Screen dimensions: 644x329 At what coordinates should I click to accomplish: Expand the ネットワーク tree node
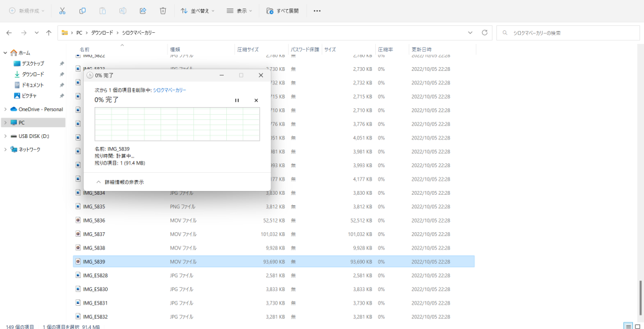click(5, 149)
